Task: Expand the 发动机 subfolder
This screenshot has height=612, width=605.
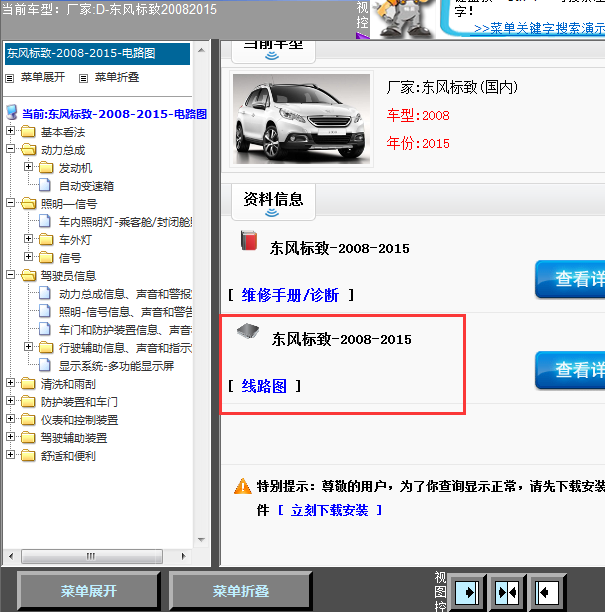Action: point(28,167)
